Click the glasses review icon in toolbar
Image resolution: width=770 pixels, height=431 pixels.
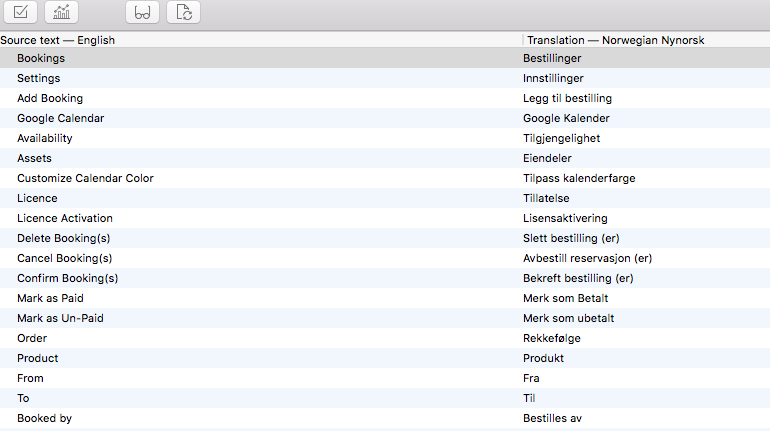coord(143,13)
